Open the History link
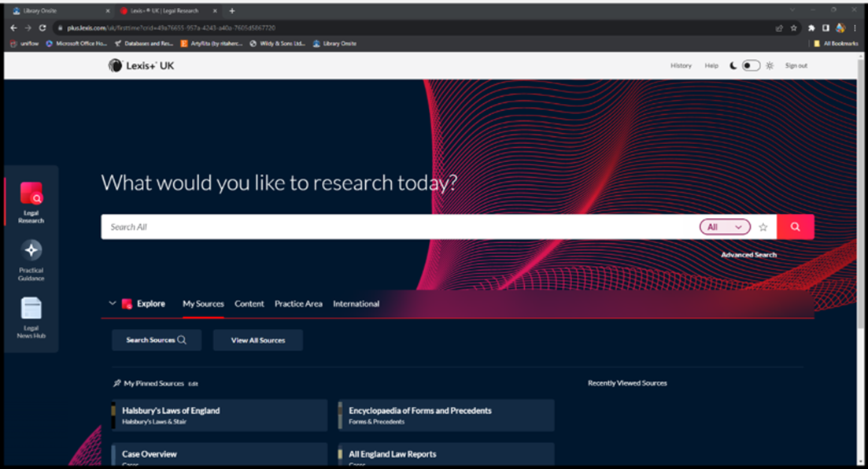Viewport: 868px width, 469px height. pyautogui.click(x=681, y=65)
